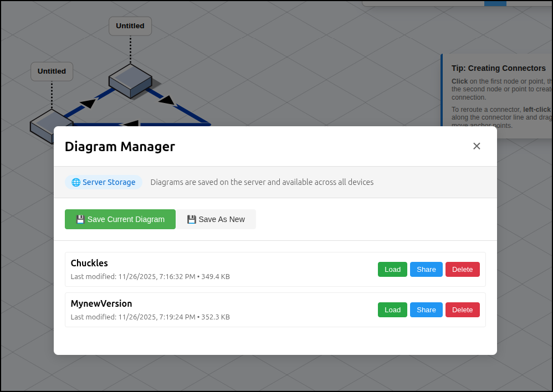Select the Chuckles diagram name

(89, 263)
